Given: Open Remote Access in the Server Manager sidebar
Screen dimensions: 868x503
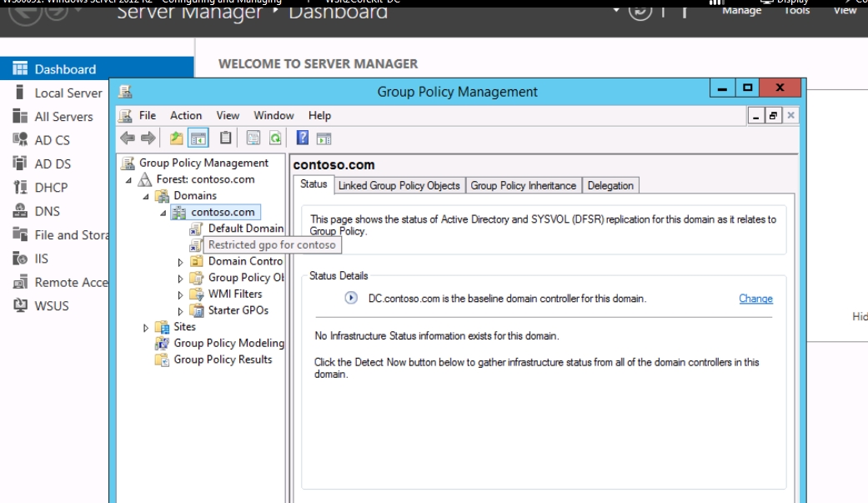Looking at the screenshot, I should (x=61, y=283).
